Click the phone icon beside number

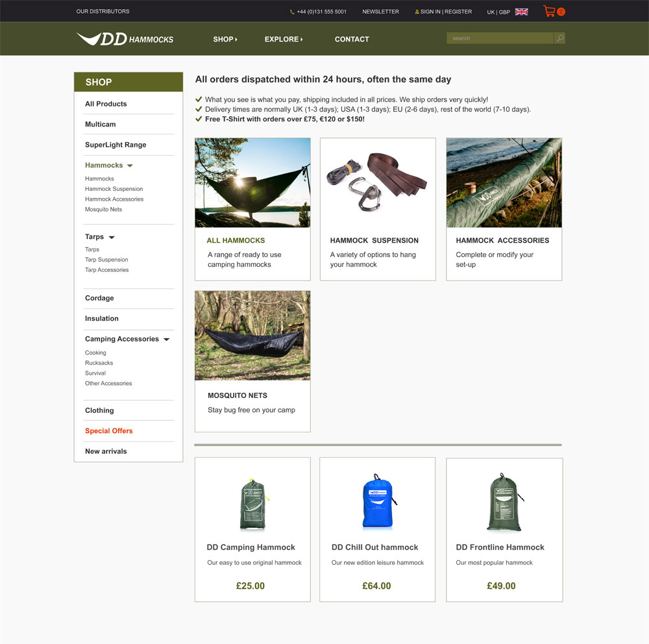[x=292, y=12]
